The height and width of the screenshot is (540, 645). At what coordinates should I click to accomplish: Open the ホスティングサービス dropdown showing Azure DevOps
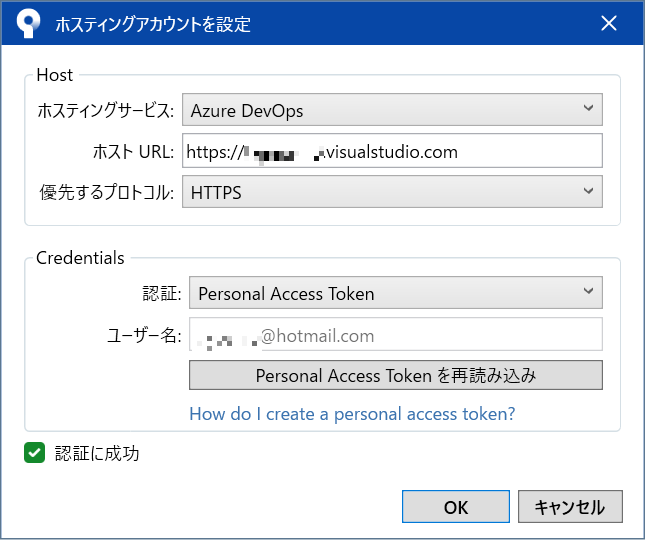pyautogui.click(x=392, y=109)
